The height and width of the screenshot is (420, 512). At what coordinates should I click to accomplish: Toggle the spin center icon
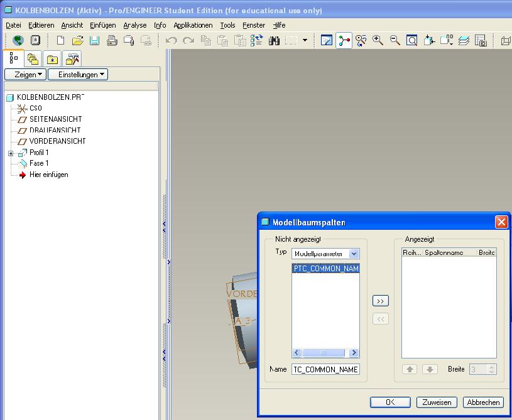344,40
